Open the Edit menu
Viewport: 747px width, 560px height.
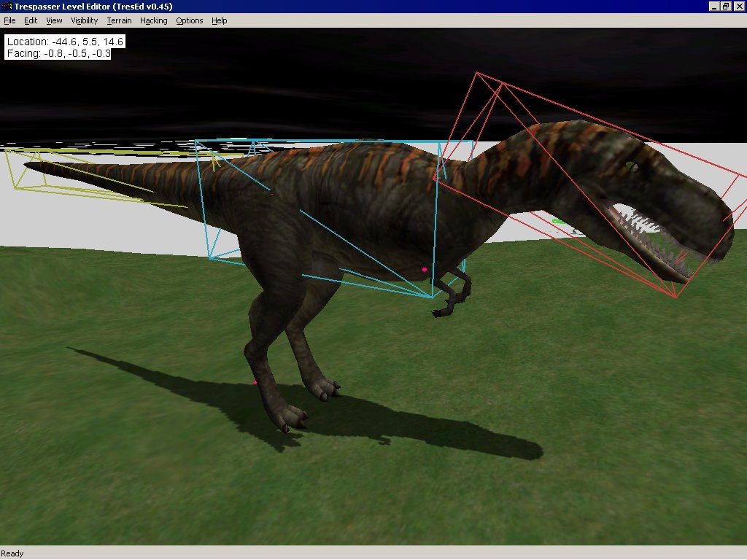pyautogui.click(x=31, y=20)
